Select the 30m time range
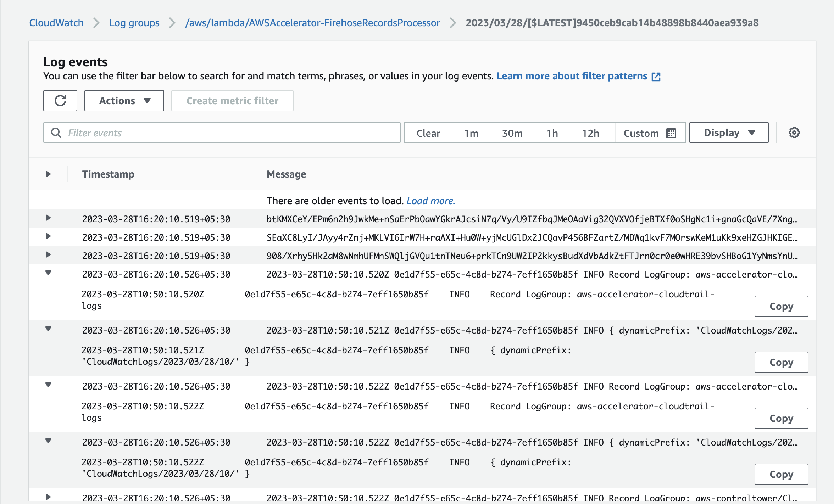 (512, 133)
